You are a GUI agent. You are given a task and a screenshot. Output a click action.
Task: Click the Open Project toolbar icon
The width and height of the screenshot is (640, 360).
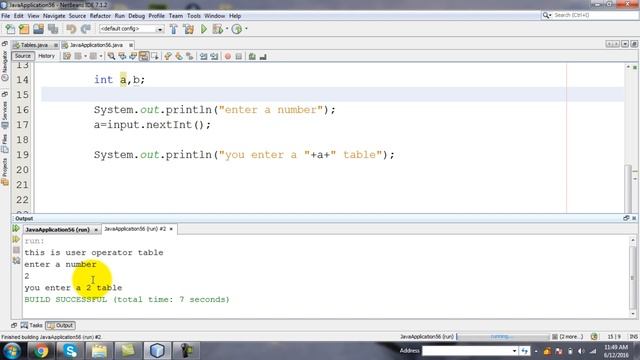pyautogui.click(x=38, y=29)
